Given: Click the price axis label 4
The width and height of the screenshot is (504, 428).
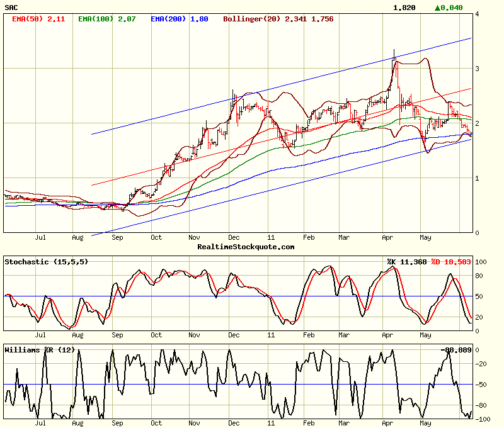Looking at the screenshot, I should coord(477,14).
